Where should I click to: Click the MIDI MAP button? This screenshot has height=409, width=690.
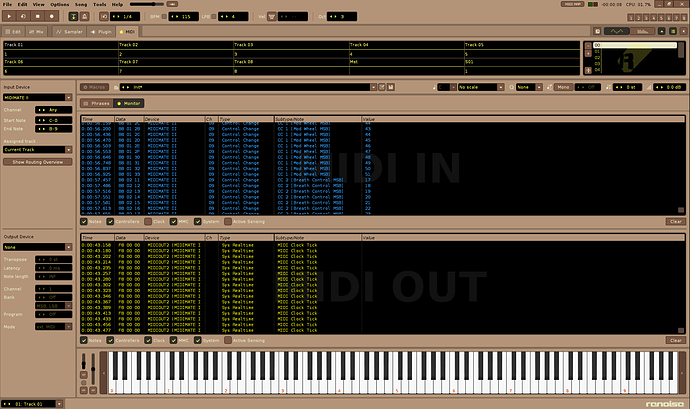pos(572,4)
